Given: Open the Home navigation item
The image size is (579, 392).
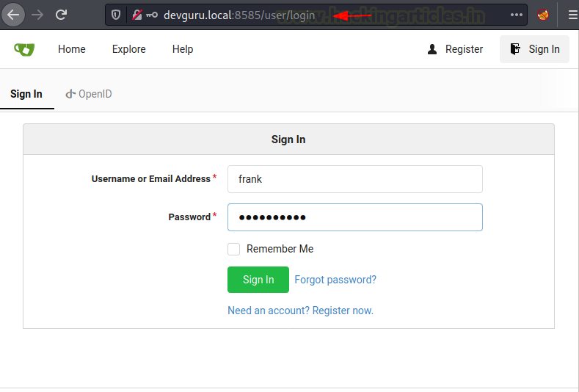Looking at the screenshot, I should pyautogui.click(x=72, y=49).
